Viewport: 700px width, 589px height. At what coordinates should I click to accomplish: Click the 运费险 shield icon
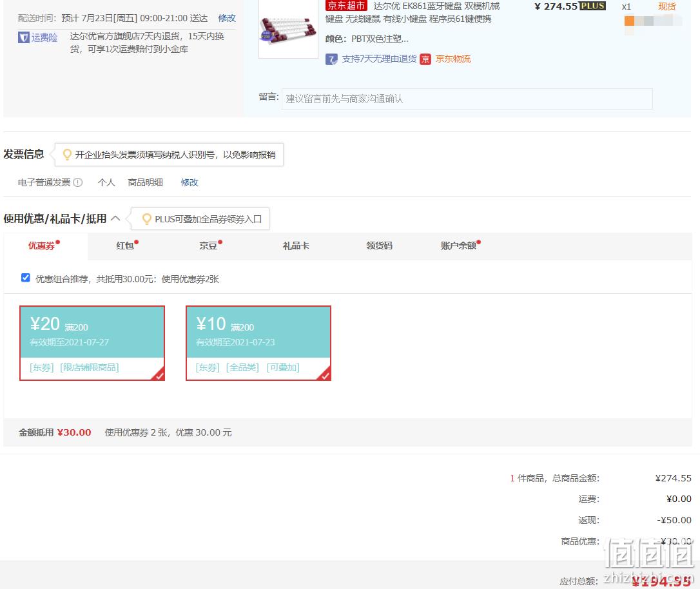(24, 37)
